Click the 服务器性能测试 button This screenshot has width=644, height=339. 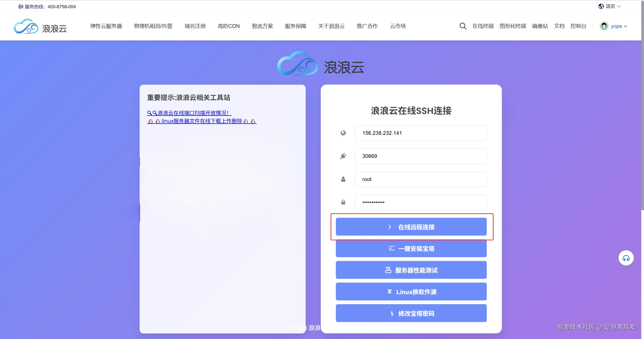point(411,270)
